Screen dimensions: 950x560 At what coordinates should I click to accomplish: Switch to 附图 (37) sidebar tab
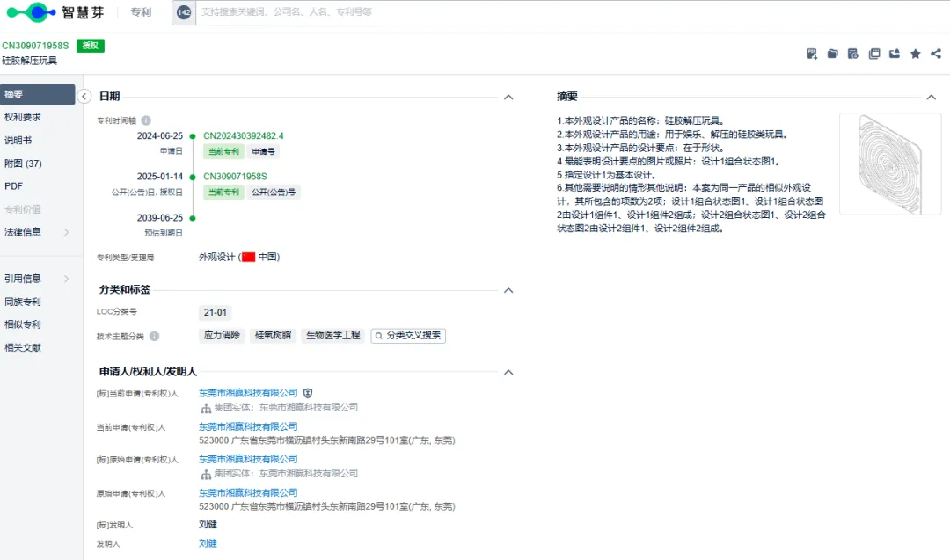pyautogui.click(x=23, y=164)
